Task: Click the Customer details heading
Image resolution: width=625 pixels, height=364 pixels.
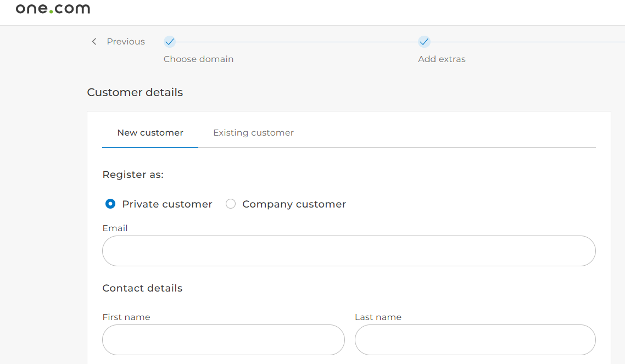Action: [x=135, y=92]
